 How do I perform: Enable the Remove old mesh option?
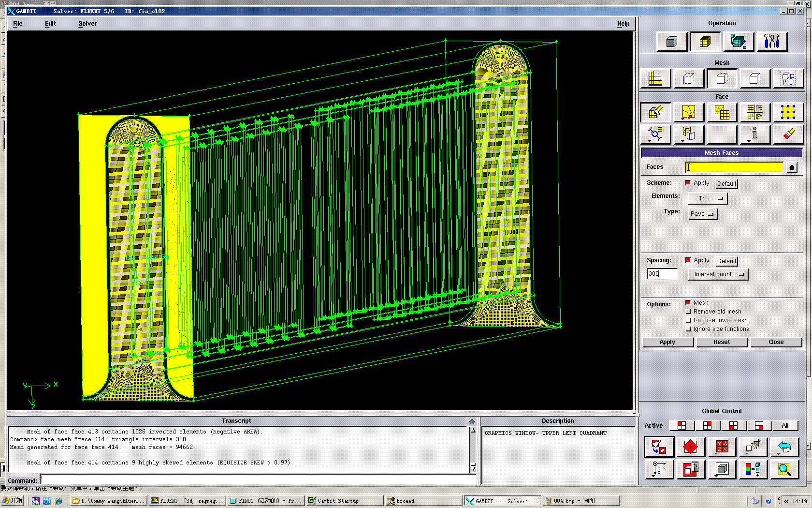688,312
